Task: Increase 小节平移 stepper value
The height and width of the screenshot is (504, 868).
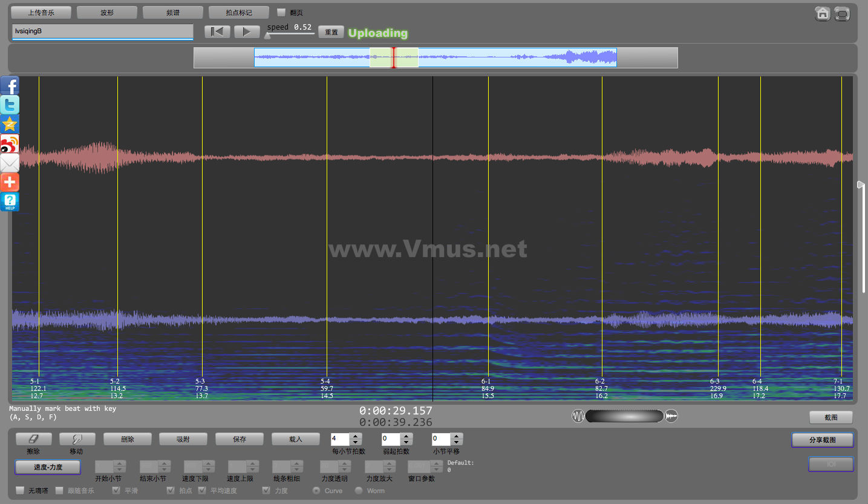Action: [x=457, y=436]
